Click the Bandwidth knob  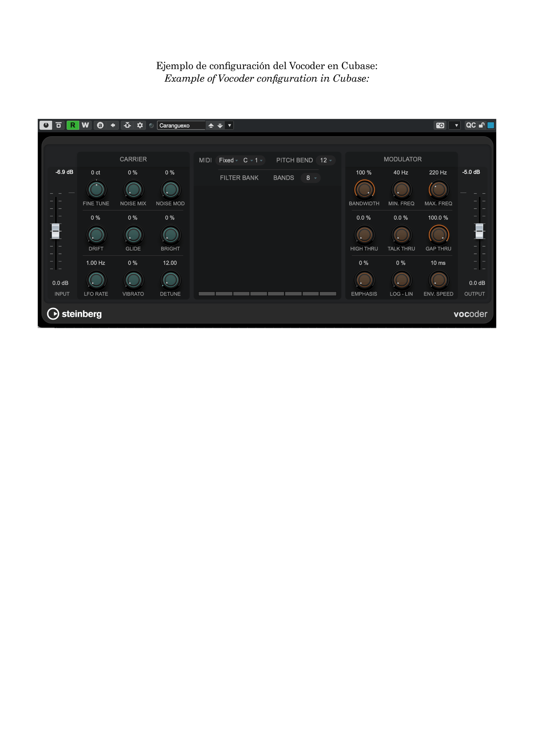[x=364, y=189]
